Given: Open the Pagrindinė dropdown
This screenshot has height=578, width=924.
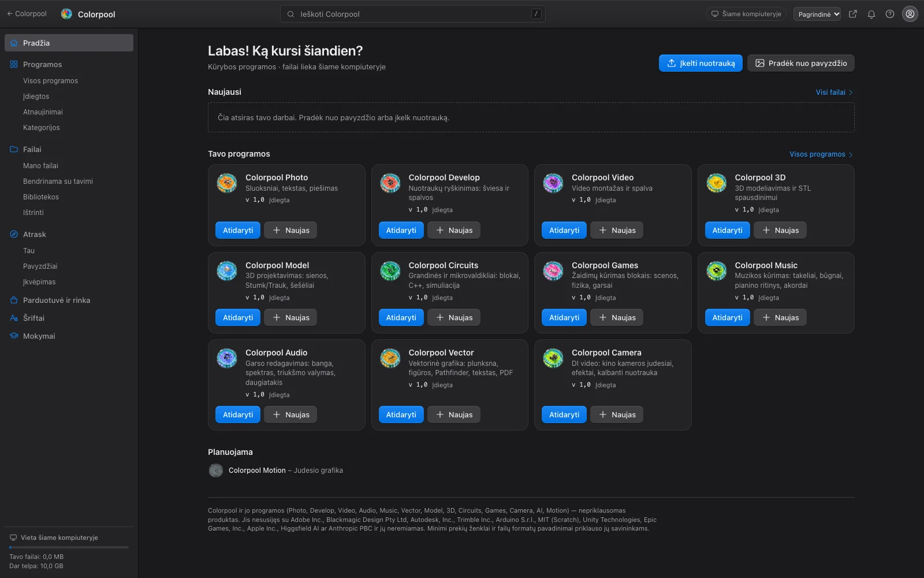Looking at the screenshot, I should coord(817,14).
